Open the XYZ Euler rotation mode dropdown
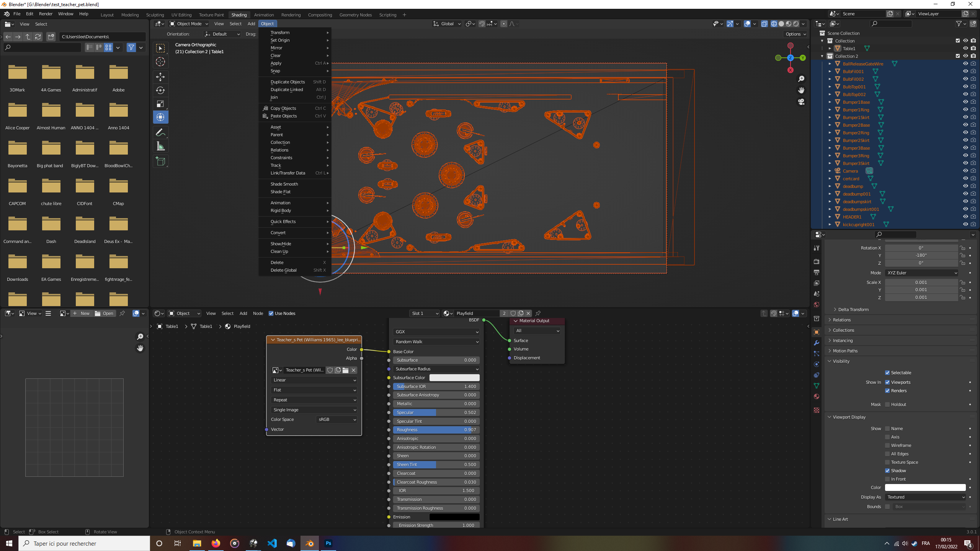Image resolution: width=980 pixels, height=551 pixels. pyautogui.click(x=921, y=273)
